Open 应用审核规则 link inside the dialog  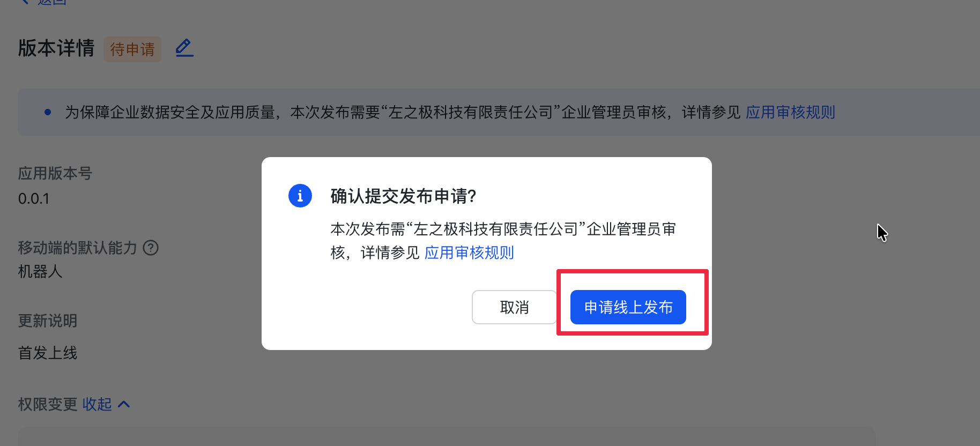click(x=469, y=252)
